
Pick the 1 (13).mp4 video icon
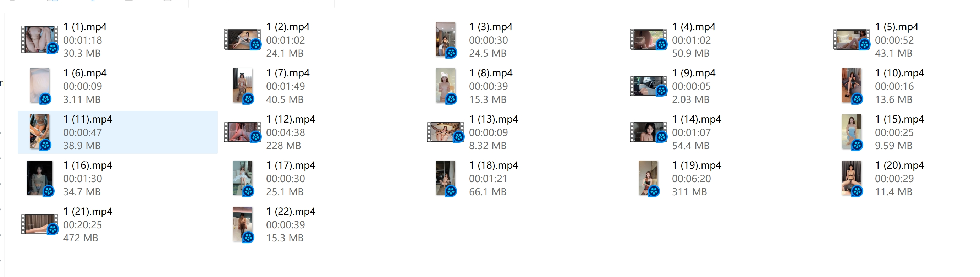(446, 132)
